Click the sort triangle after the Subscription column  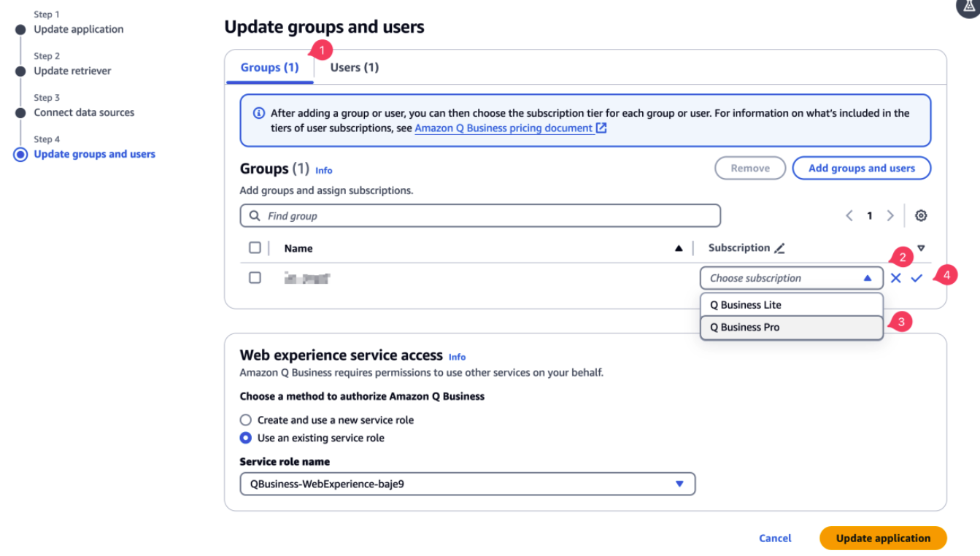tap(921, 248)
